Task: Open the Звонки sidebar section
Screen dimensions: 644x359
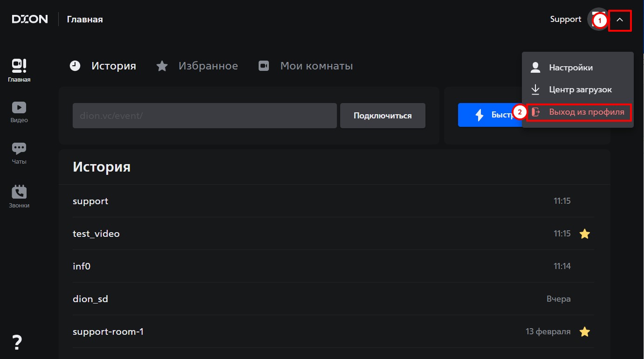Action: [19, 197]
